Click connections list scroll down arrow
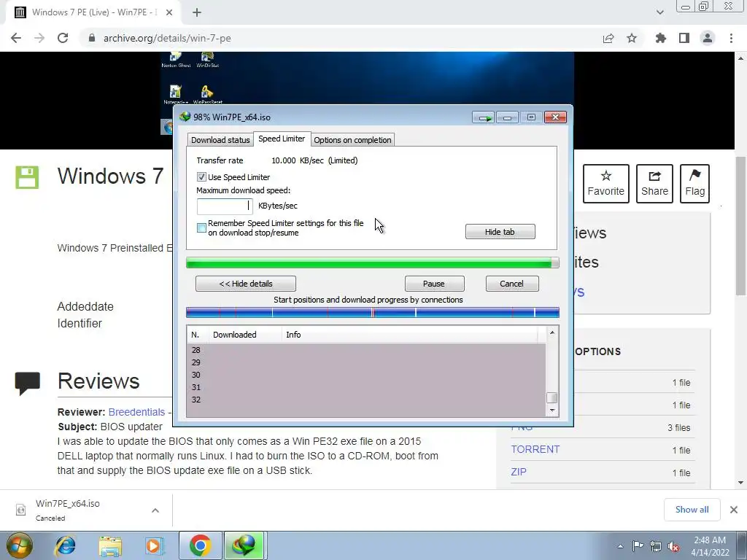Screen dimensions: 747x560 pos(552,410)
